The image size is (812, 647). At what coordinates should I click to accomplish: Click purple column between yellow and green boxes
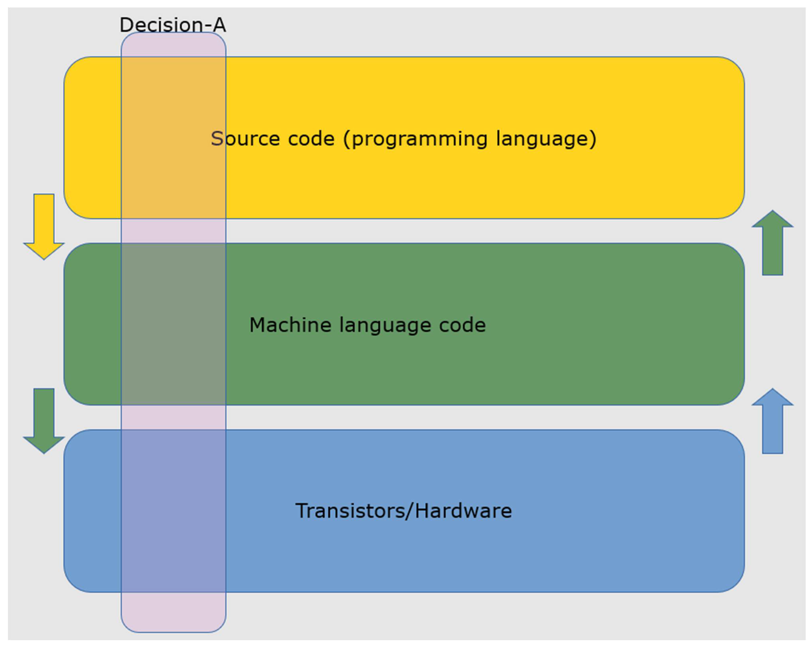coord(173,231)
